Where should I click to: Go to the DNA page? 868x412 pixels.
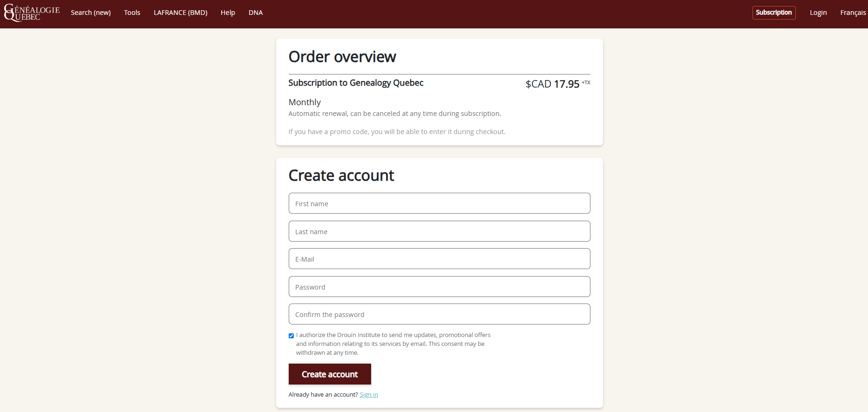click(x=256, y=13)
